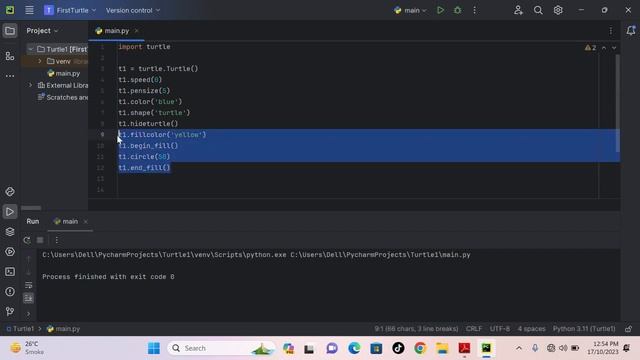Debug main with the bug icon
The image size is (640, 360).
(x=458, y=10)
